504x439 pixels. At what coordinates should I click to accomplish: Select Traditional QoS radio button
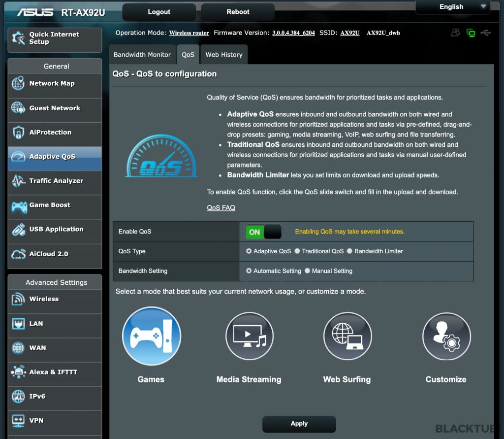coord(297,251)
